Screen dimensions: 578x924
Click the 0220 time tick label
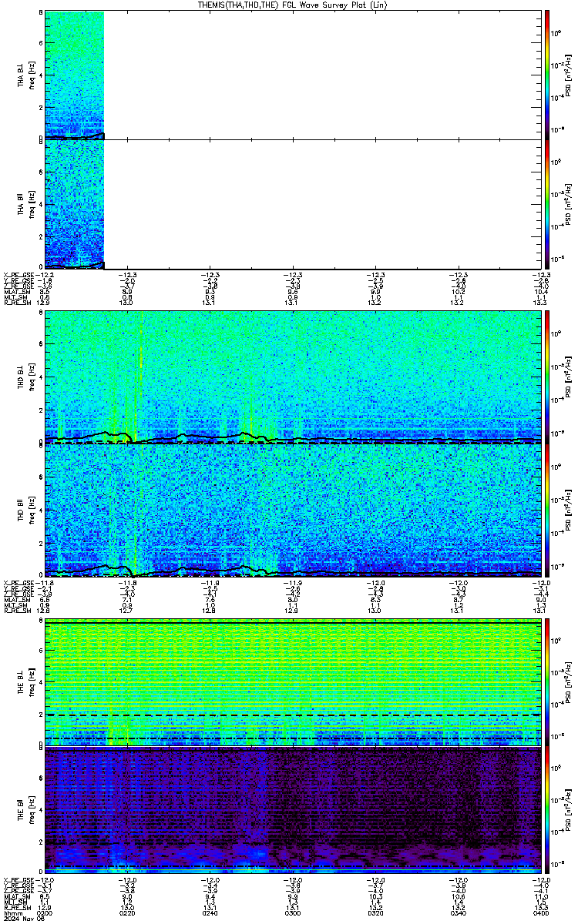127,912
